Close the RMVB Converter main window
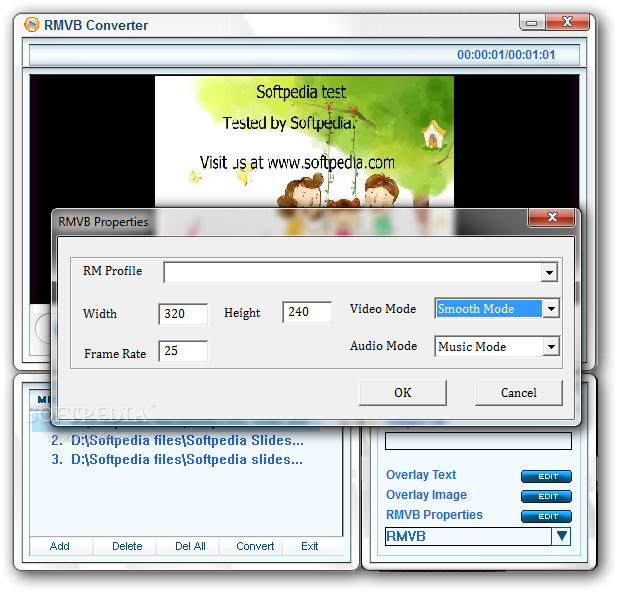Viewport: 618px width, 592px height. (x=567, y=22)
